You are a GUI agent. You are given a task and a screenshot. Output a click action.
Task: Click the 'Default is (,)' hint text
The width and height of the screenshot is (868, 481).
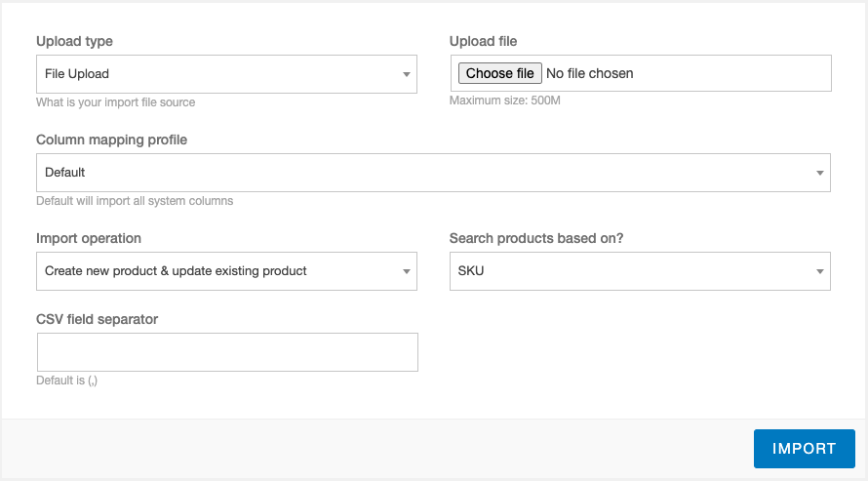[67, 381]
